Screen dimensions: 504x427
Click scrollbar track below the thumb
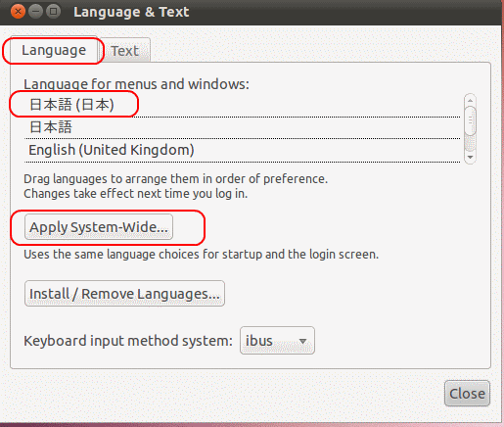(470, 143)
